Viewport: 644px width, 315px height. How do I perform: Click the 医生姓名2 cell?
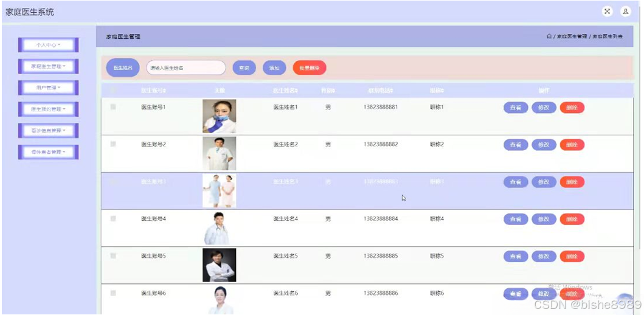pos(285,144)
